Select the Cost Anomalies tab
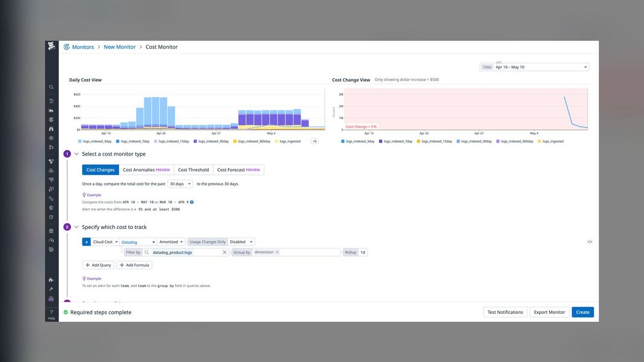Image resolution: width=644 pixels, height=362 pixels. click(x=146, y=169)
